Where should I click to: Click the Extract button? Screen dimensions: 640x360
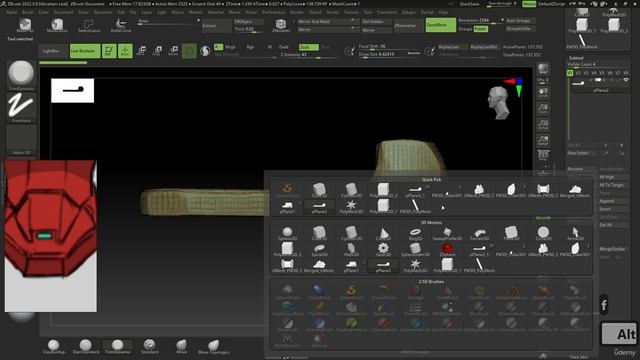pyautogui.click(x=217, y=25)
